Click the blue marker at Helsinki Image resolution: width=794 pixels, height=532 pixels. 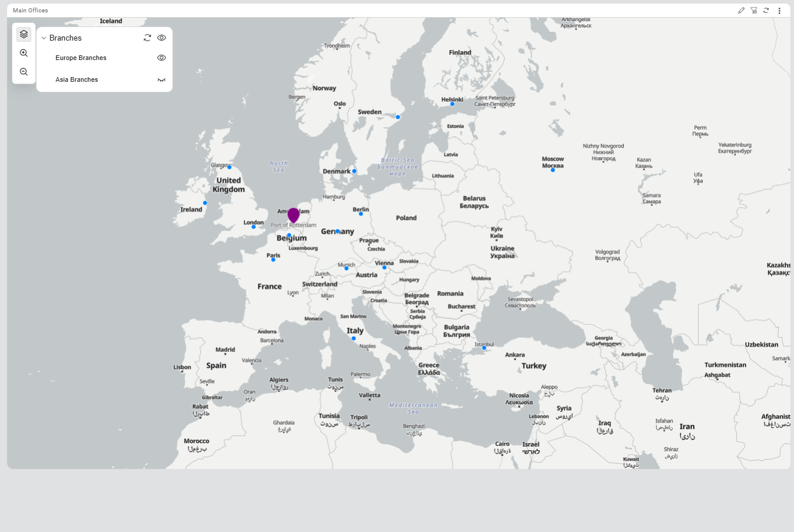(x=452, y=104)
